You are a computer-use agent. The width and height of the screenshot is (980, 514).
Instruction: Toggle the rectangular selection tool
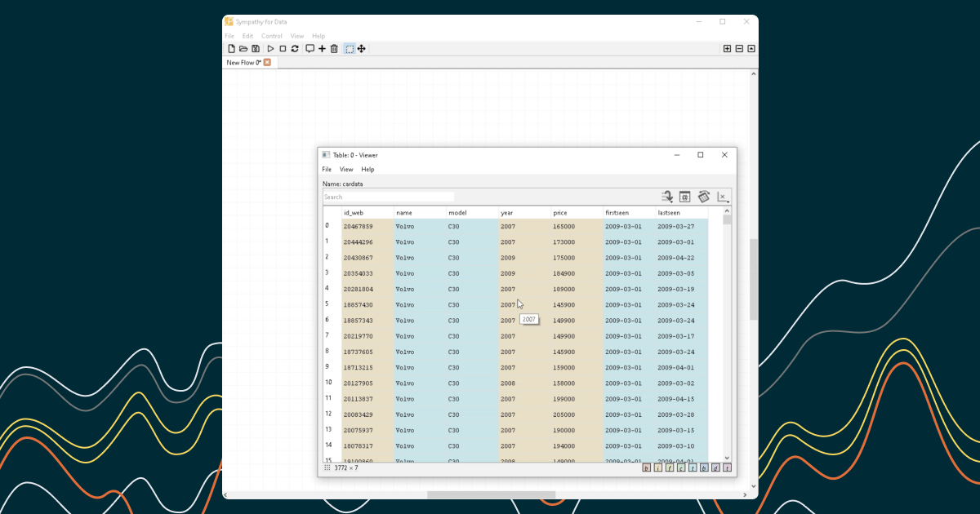350,49
